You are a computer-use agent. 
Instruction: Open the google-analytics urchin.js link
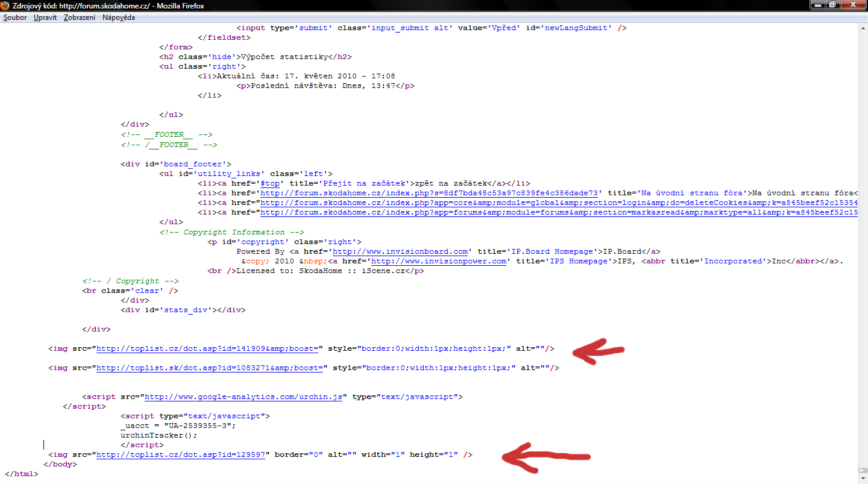244,397
